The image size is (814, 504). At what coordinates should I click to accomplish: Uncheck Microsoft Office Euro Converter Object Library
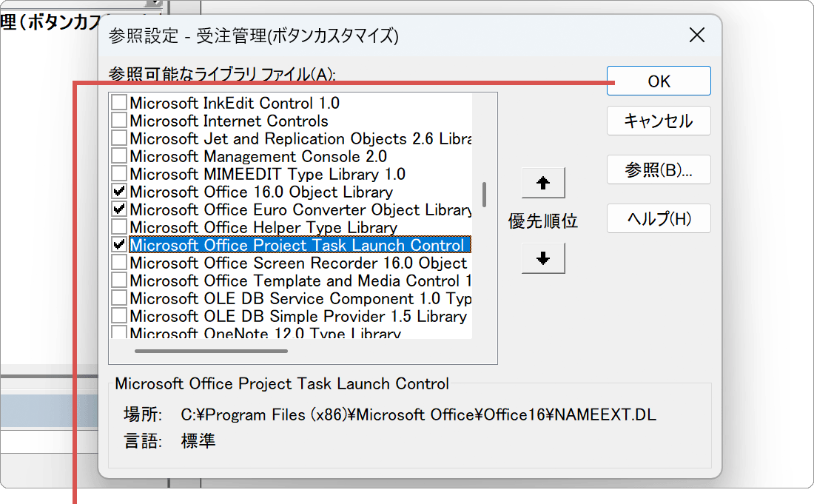(x=118, y=209)
